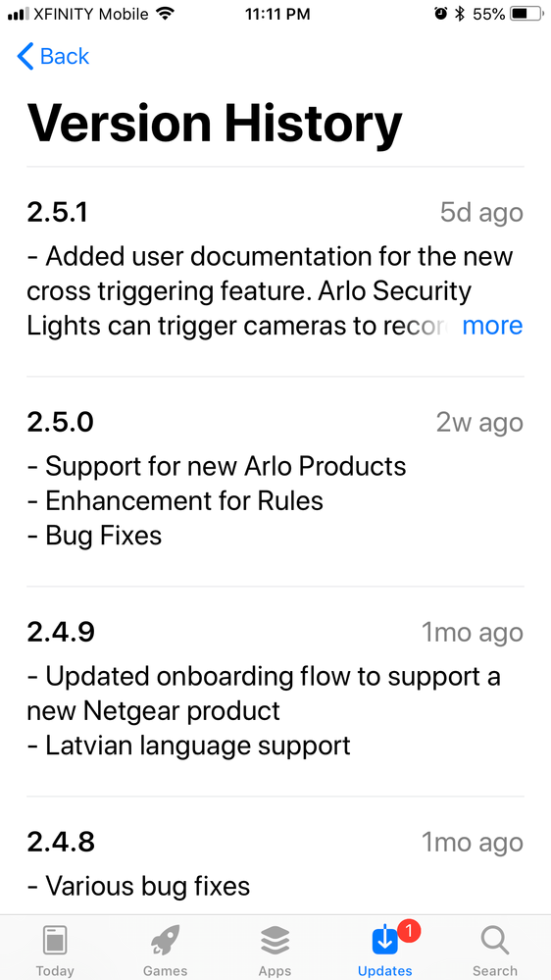Select version 2.5.0 heading

[61, 423]
